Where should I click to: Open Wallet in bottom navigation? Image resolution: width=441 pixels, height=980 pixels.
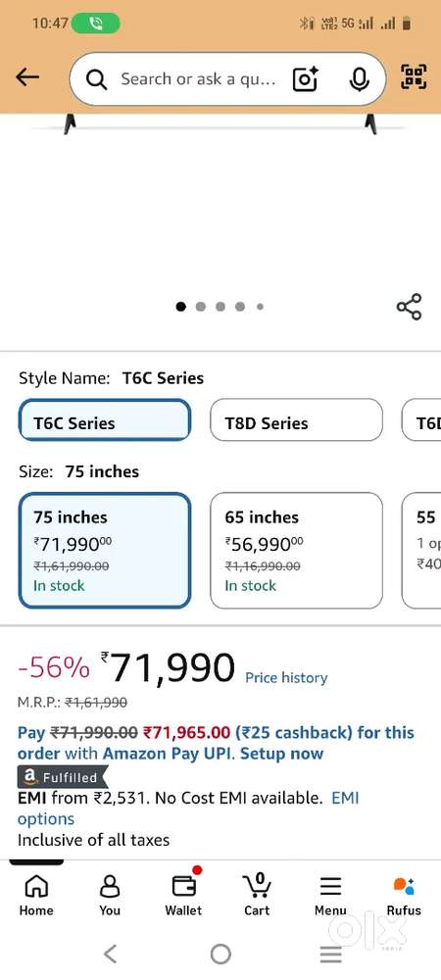point(183,894)
